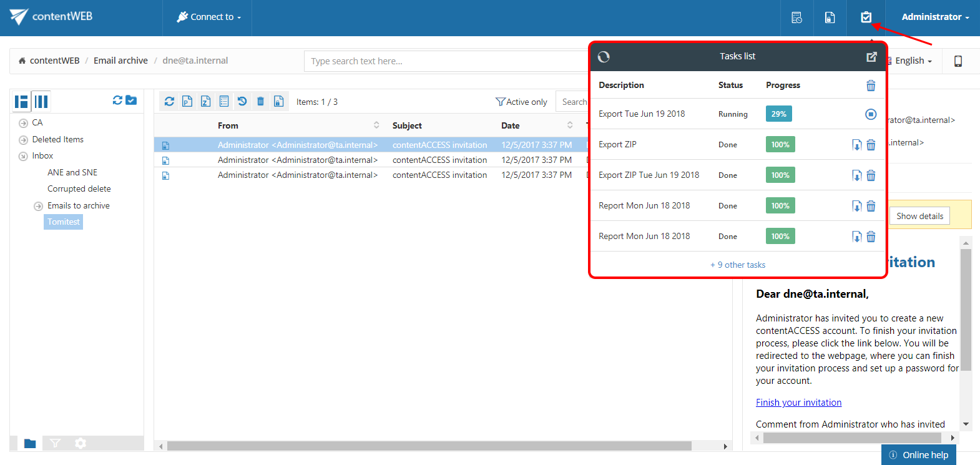This screenshot has height=465, width=980.
Task: Refresh the Tasks list panel
Action: tap(604, 57)
